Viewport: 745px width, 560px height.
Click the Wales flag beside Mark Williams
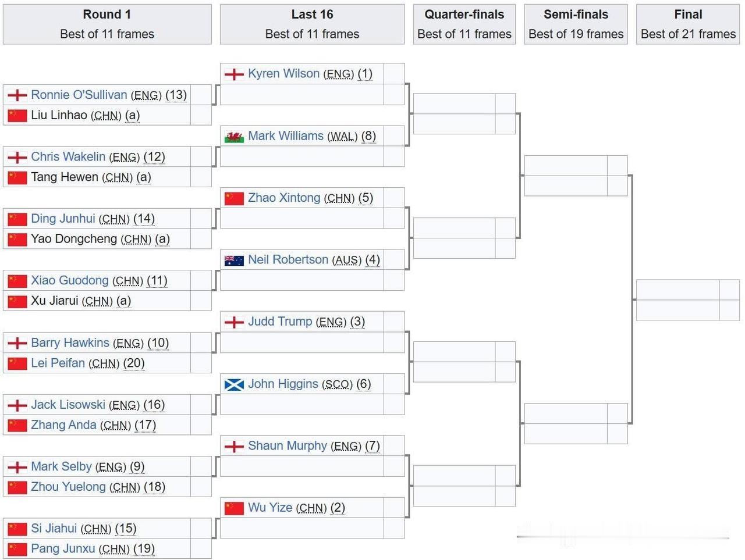pos(234,137)
